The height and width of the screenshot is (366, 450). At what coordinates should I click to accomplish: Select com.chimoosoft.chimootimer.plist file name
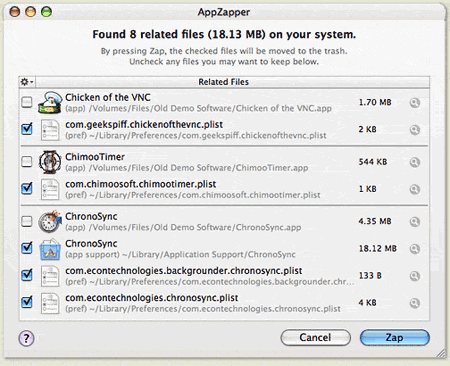click(x=141, y=184)
